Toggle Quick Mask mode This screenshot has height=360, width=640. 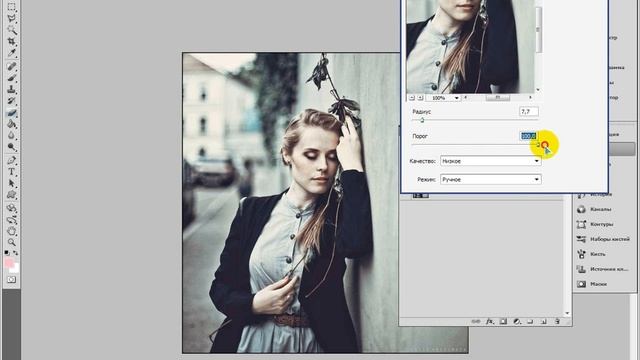pyautogui.click(x=11, y=280)
